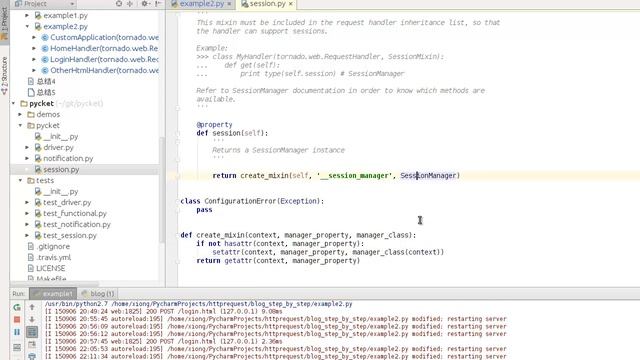Image resolution: width=640 pixels, height=360 pixels.
Task: Click the file icon beside .gitignore
Action: click(31, 247)
